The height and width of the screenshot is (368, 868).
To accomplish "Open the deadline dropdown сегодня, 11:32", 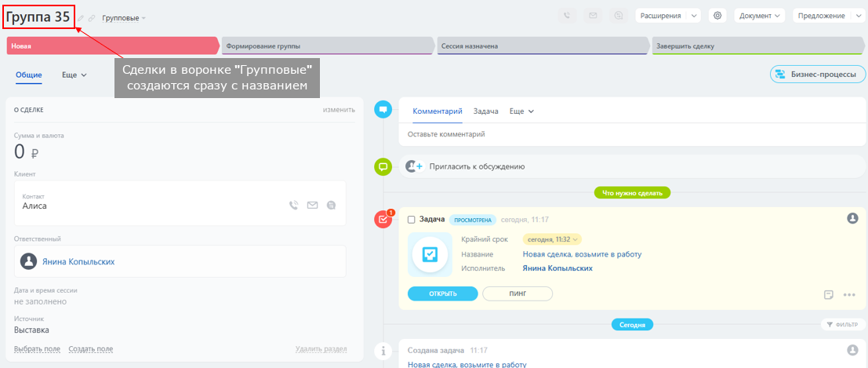I will pyautogui.click(x=553, y=239).
